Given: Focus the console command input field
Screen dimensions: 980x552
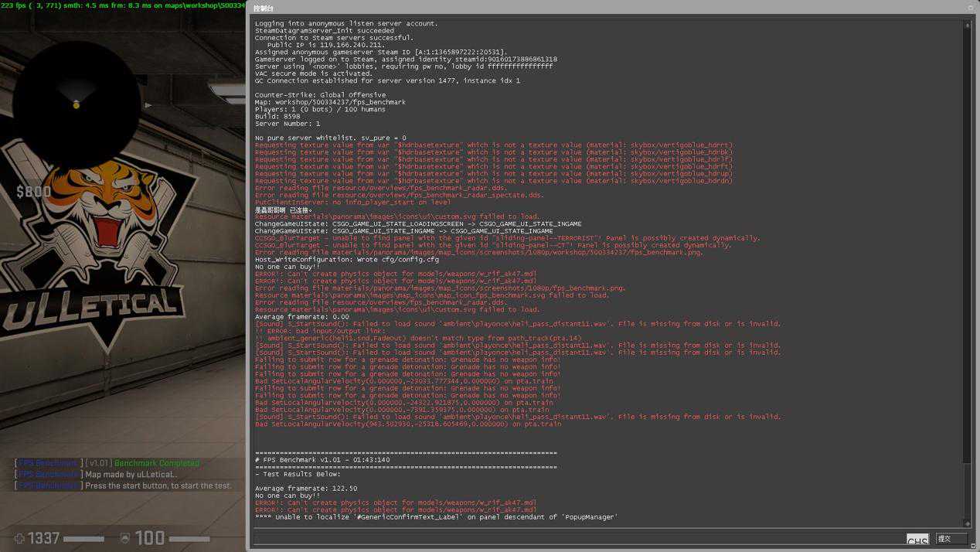Looking at the screenshot, I should [x=578, y=538].
